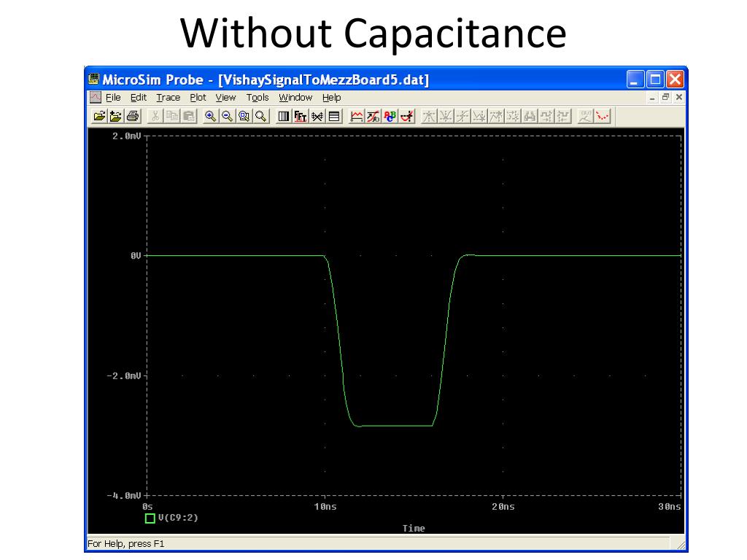Click the -2.0mV y-axis label

tap(124, 376)
